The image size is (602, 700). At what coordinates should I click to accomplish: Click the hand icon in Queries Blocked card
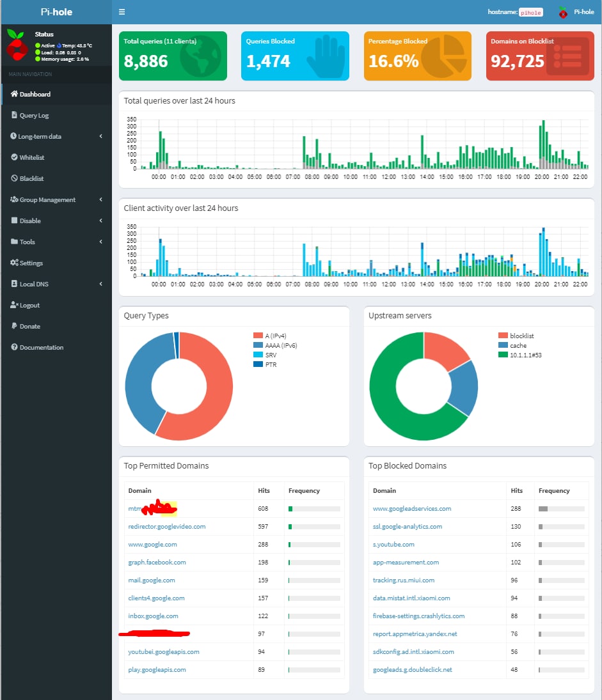click(326, 57)
